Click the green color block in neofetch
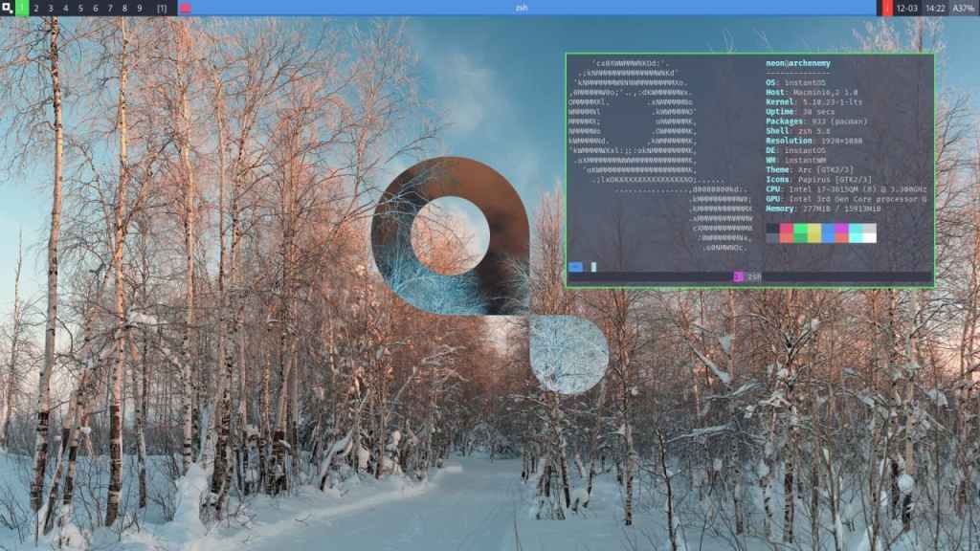This screenshot has height=551, width=980. pos(800,233)
